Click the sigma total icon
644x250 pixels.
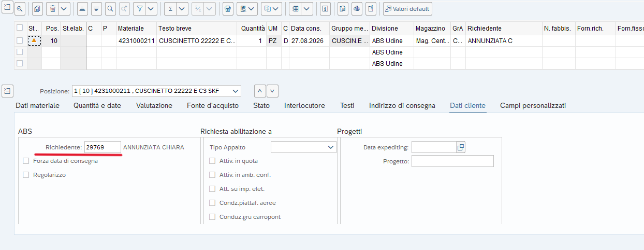[170, 9]
